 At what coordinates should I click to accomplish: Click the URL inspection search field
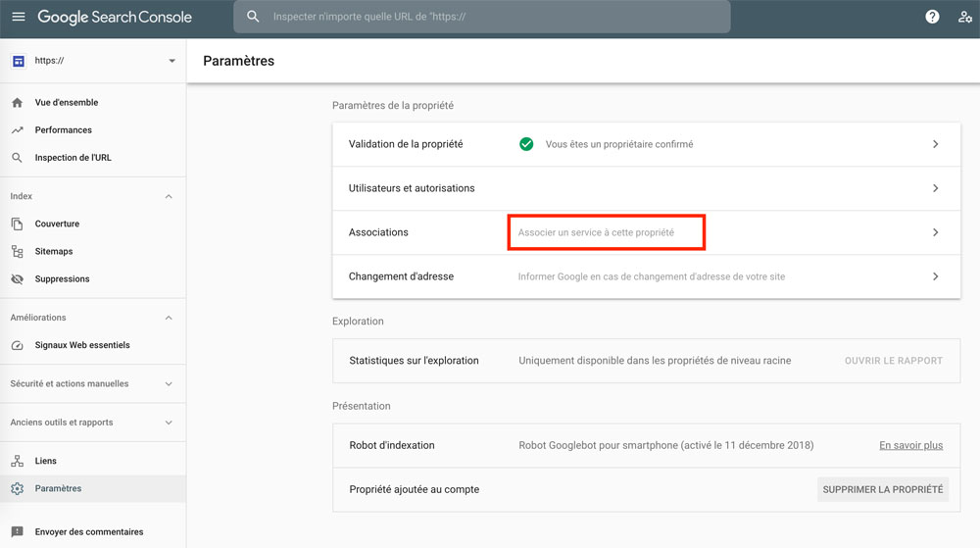click(x=482, y=17)
